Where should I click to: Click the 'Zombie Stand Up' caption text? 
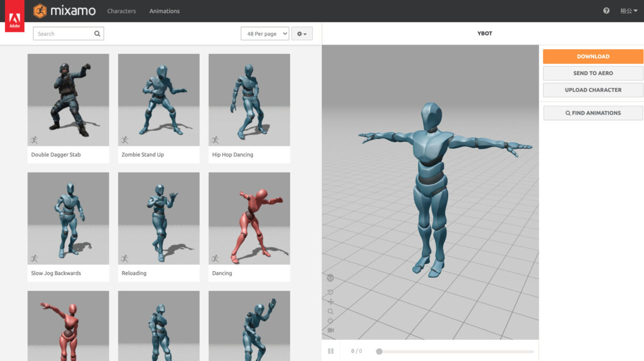point(143,155)
